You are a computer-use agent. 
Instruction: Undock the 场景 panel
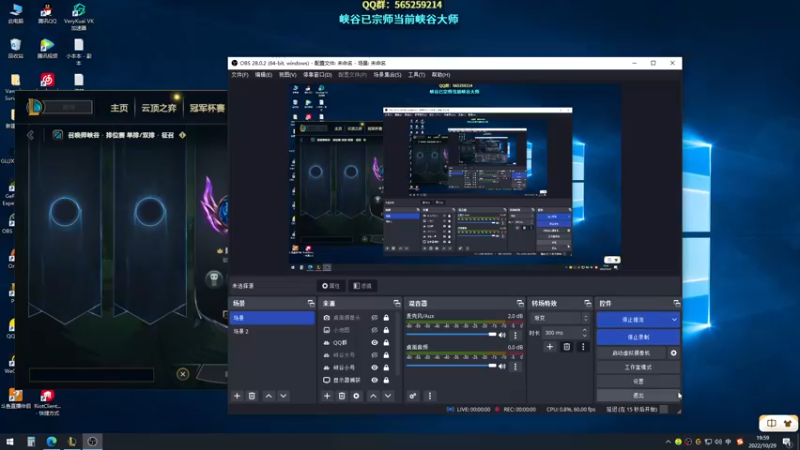pos(311,304)
